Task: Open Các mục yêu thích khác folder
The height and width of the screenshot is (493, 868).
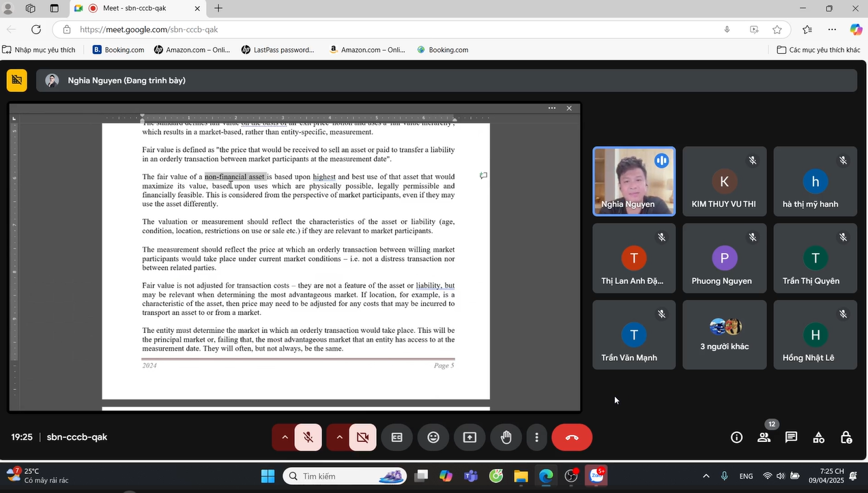Action: (x=819, y=50)
